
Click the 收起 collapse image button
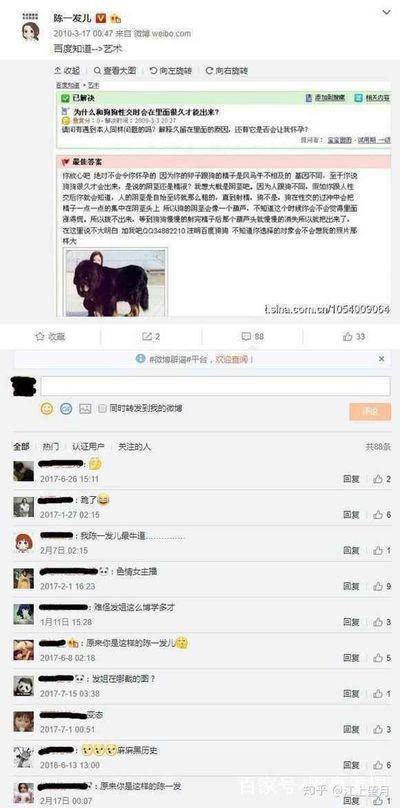pyautogui.click(x=67, y=71)
